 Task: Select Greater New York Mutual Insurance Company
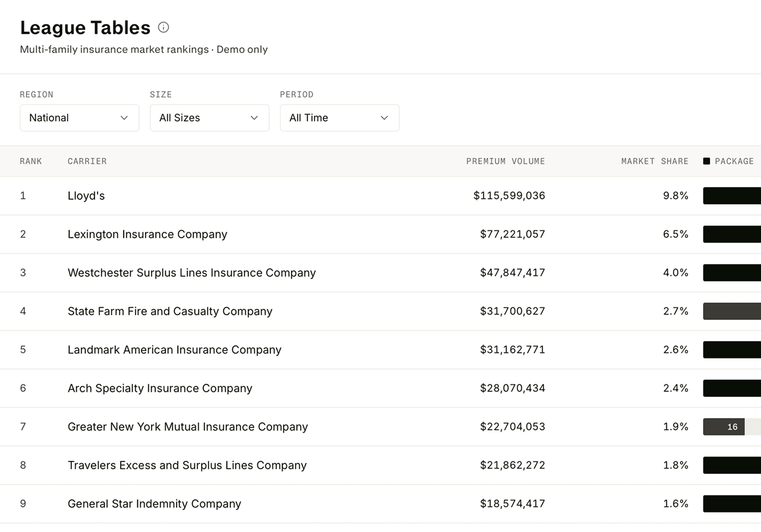click(188, 427)
